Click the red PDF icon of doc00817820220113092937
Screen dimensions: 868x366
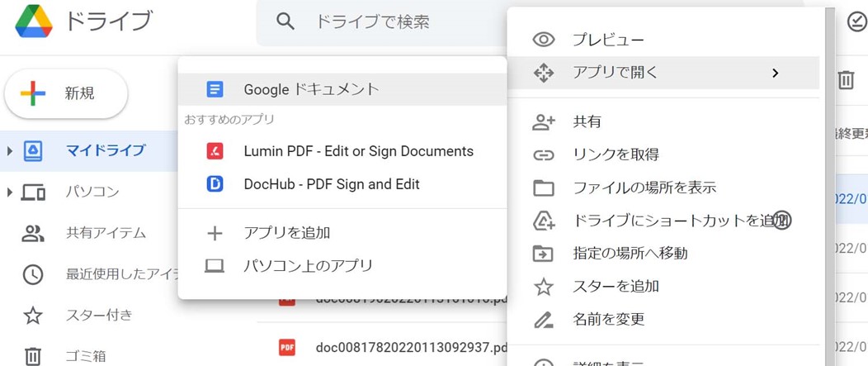click(x=287, y=348)
